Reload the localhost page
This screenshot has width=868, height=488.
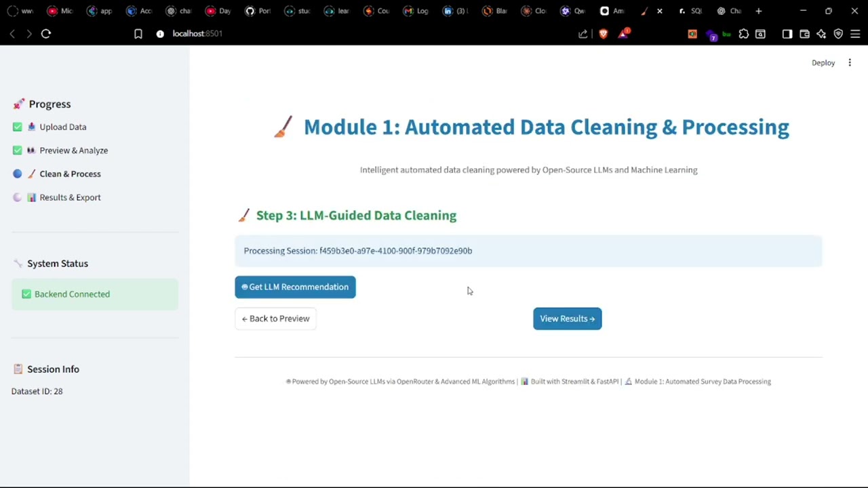click(x=46, y=34)
